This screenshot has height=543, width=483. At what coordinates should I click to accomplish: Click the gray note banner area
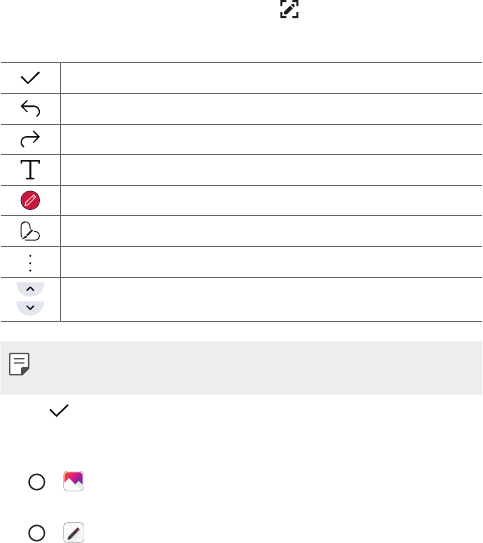pos(241,368)
